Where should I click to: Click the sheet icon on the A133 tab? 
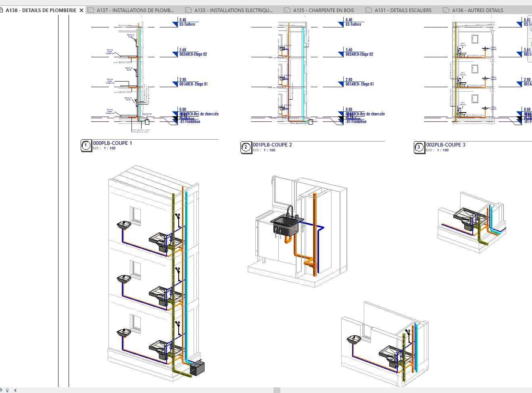[x=188, y=10]
